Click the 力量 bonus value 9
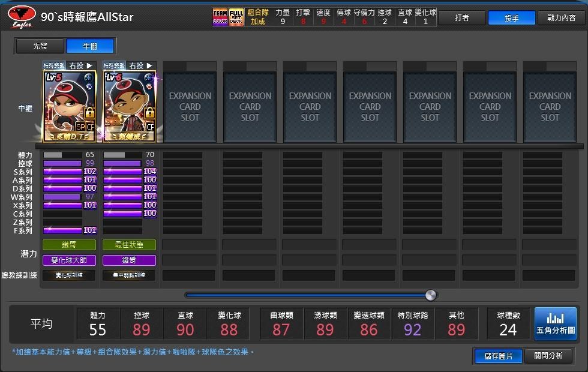This screenshot has height=372, width=588. tap(283, 22)
